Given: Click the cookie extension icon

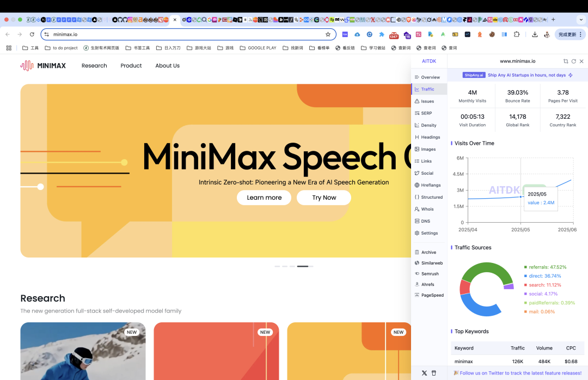Looking at the screenshot, I should click(x=492, y=34).
